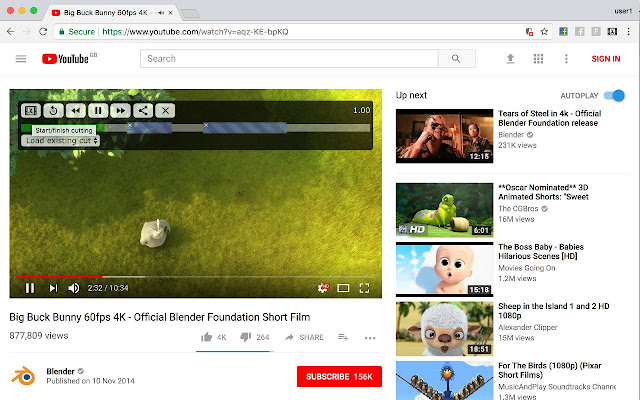Open the Chrome three-dot menu

pyautogui.click(x=629, y=31)
